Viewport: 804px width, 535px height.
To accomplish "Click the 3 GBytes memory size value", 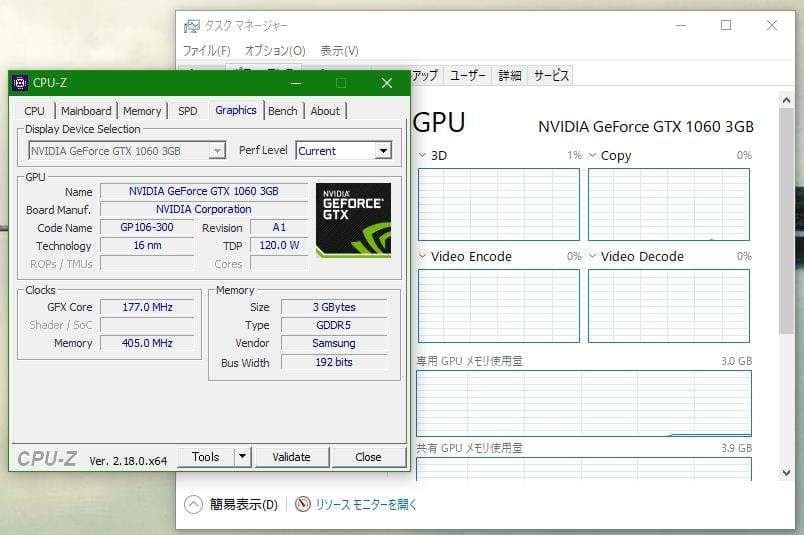I will coord(334,307).
